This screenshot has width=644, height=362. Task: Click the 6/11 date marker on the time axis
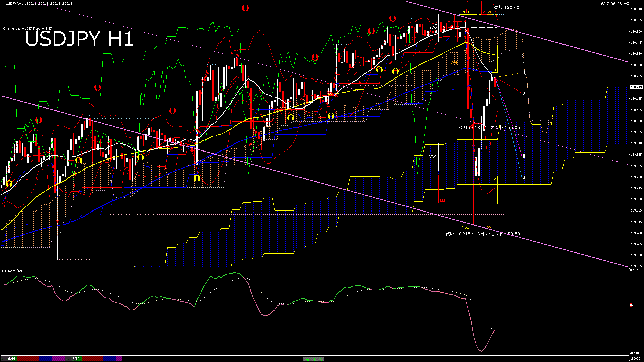pos(11,359)
